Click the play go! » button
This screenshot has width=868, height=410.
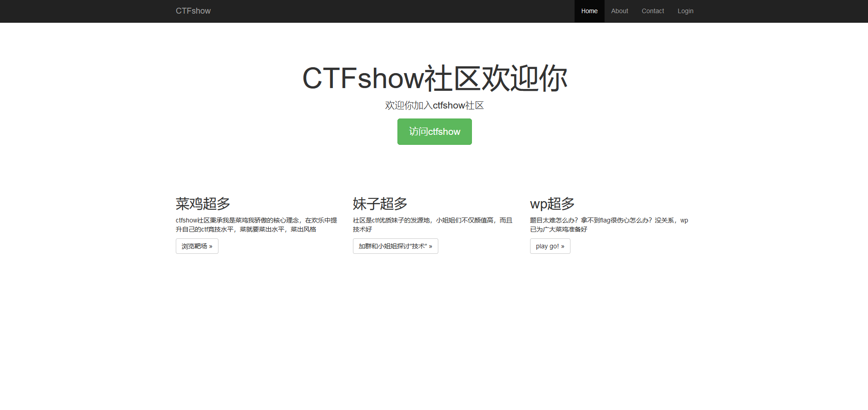click(x=550, y=246)
